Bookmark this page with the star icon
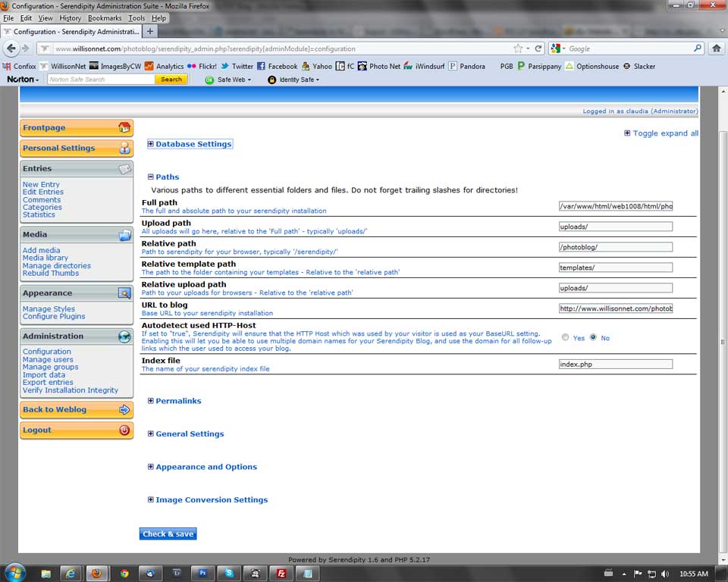The height and width of the screenshot is (582, 728). 517,48
